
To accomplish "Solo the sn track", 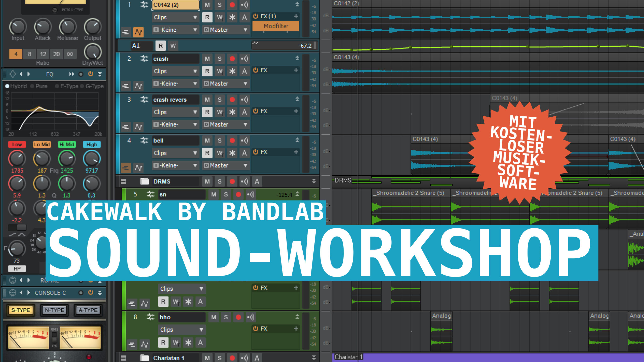I will (226, 194).
